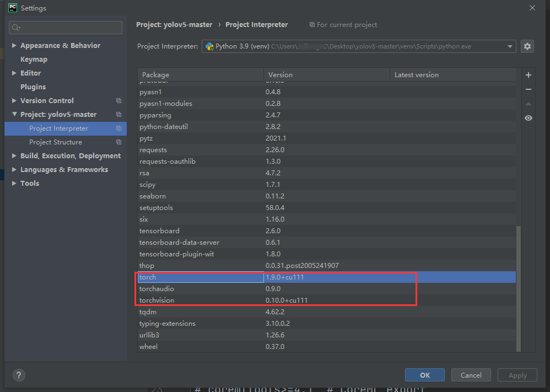Click the copy icon beside Project Interpreter
Image resolution: width=550 pixels, height=392 pixels.
point(118,128)
